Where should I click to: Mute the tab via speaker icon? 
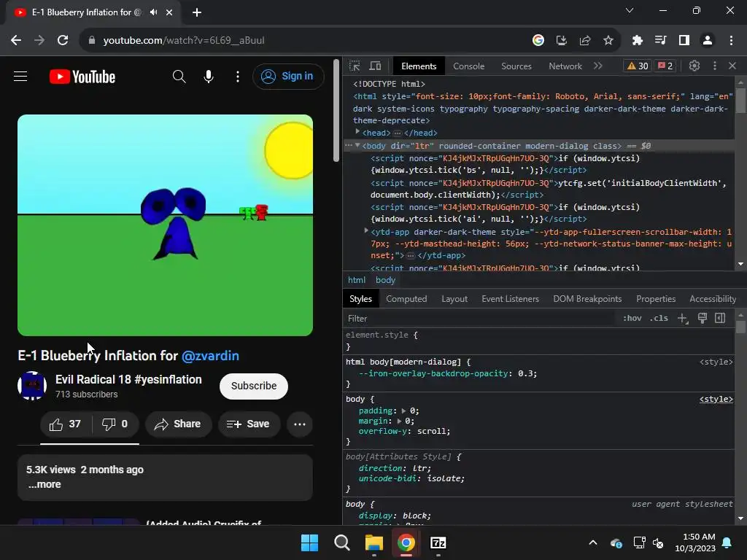(x=153, y=12)
